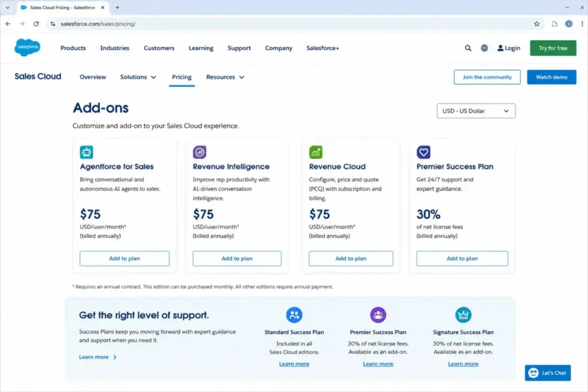
Task: Follow Learn more under Premier Success Plan
Action: coord(378,364)
